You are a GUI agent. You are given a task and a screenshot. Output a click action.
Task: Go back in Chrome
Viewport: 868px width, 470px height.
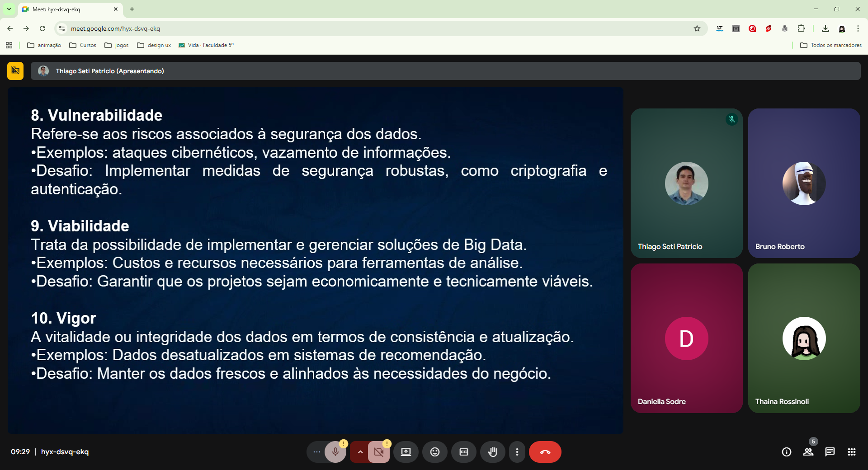(10, 28)
